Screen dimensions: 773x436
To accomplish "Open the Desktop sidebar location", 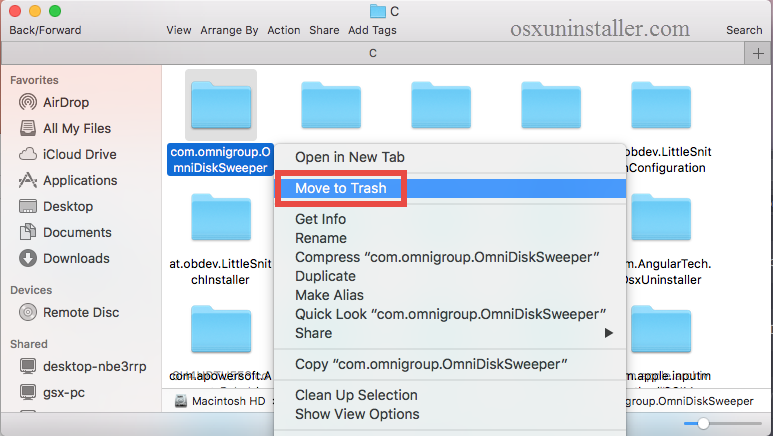I will (56, 206).
